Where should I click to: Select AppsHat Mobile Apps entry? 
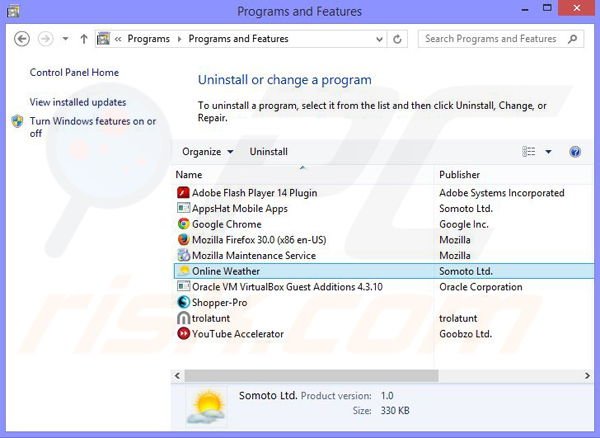click(240, 208)
